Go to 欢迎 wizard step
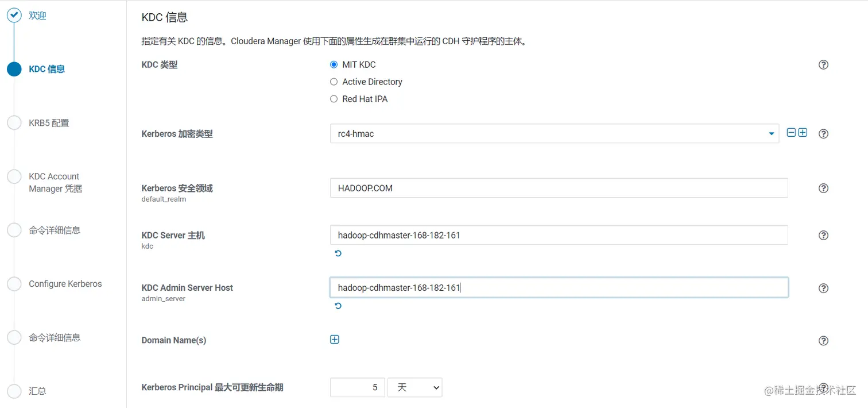 37,16
